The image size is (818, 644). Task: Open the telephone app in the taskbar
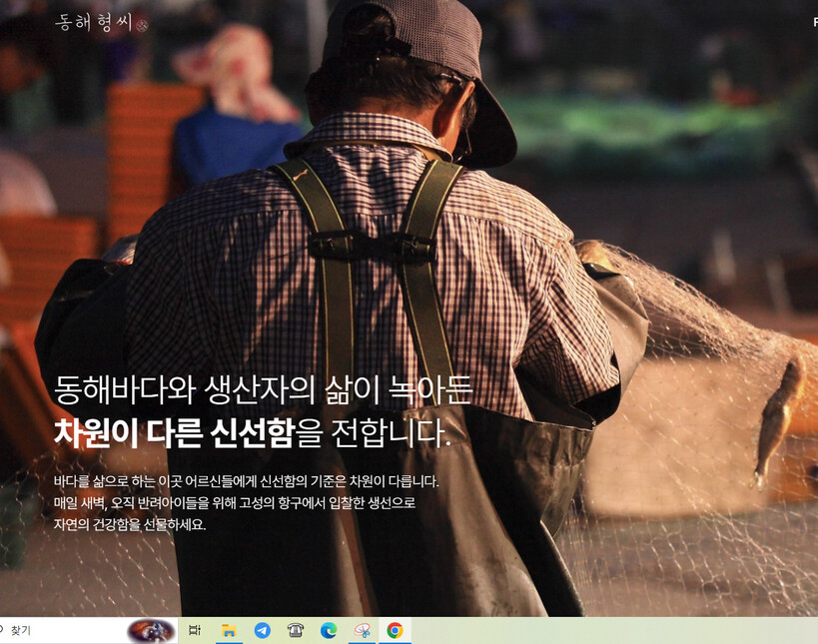click(x=295, y=631)
